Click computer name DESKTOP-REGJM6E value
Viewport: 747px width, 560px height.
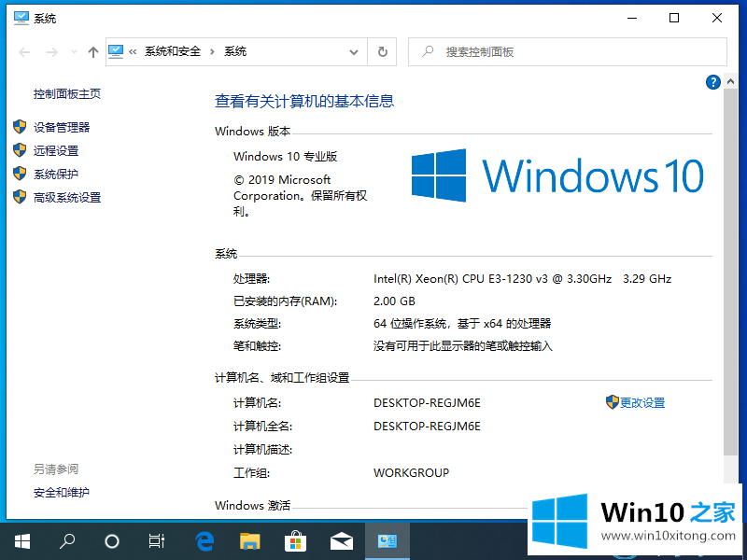(427, 403)
